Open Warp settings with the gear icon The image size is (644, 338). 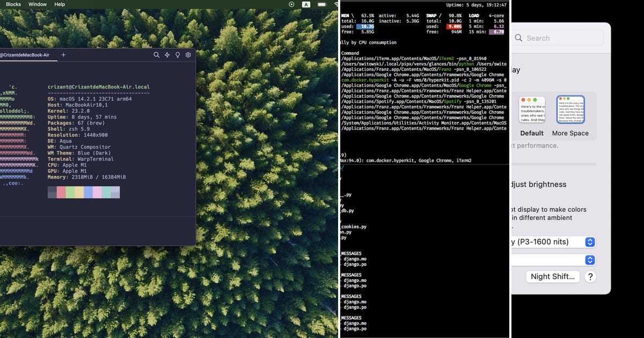click(188, 55)
